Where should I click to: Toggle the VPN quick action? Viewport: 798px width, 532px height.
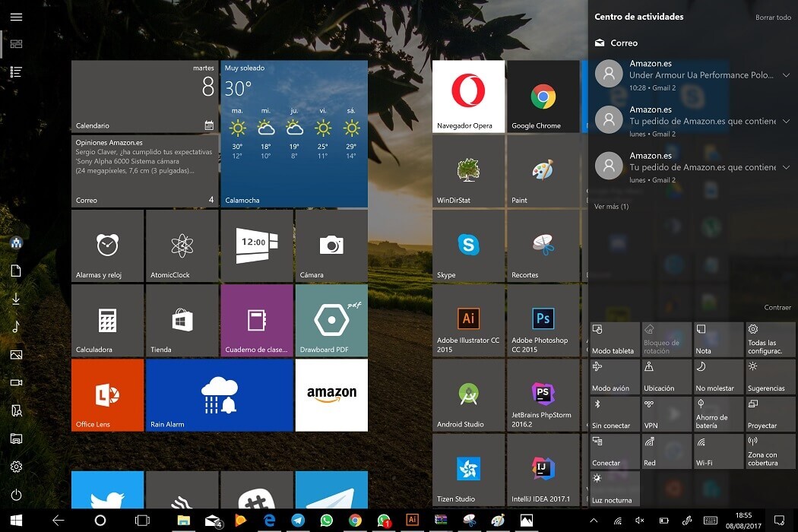pyautogui.click(x=667, y=414)
